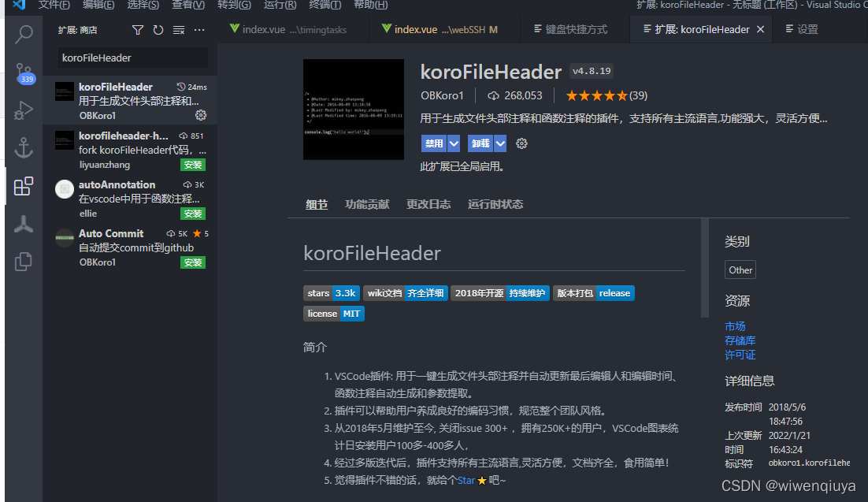Click the Star link in the description
The height and width of the screenshot is (502, 868).
(466, 480)
